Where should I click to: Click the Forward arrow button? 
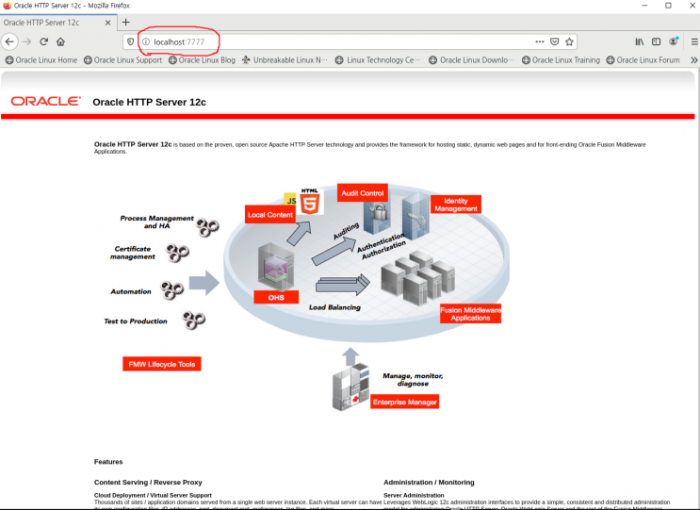pos(27,42)
